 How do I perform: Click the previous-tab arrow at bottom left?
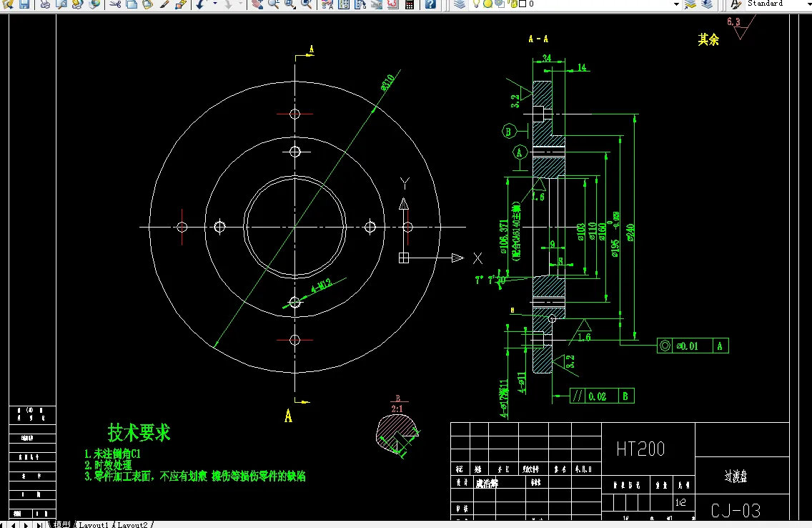click(x=14, y=524)
